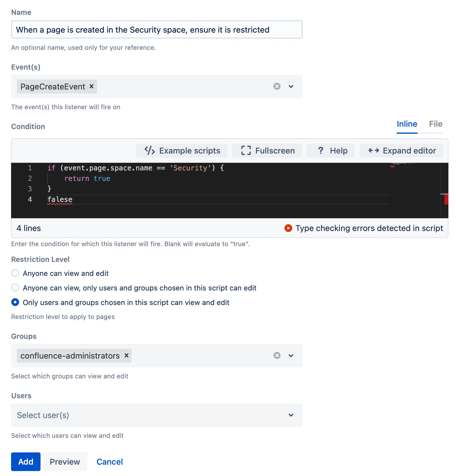Open the editor in Fullscreen
456x476 pixels.
coord(267,151)
